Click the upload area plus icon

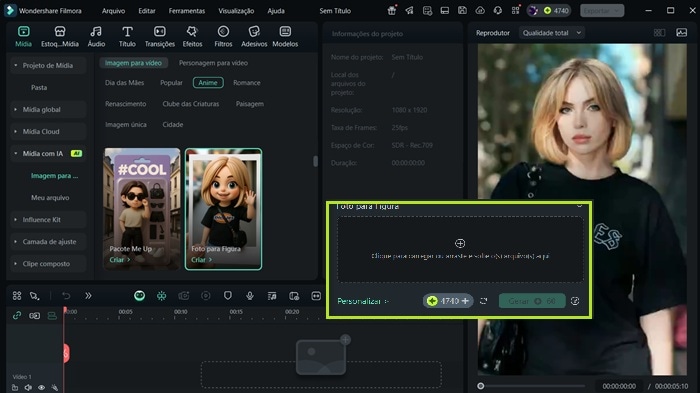tap(460, 243)
